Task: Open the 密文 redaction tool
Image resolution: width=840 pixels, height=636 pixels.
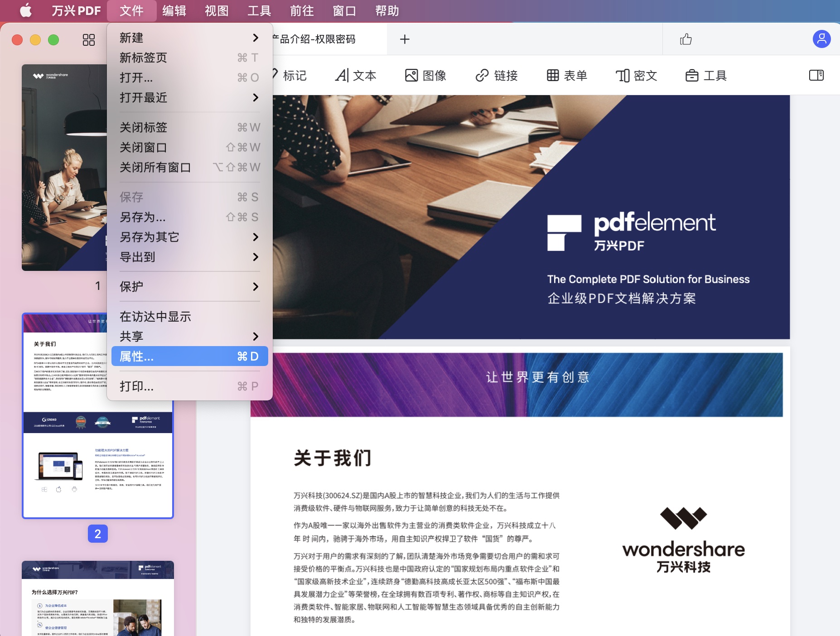Action: click(637, 75)
